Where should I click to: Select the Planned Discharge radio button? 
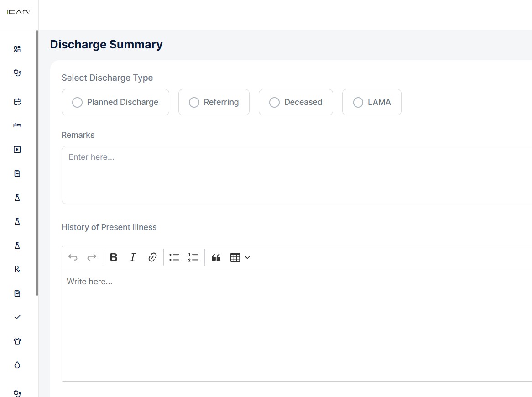tap(78, 102)
